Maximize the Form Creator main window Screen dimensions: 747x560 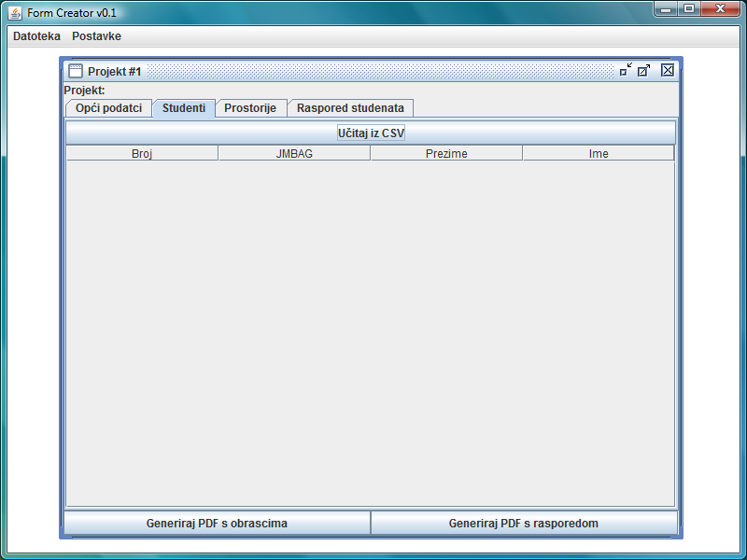(x=689, y=9)
